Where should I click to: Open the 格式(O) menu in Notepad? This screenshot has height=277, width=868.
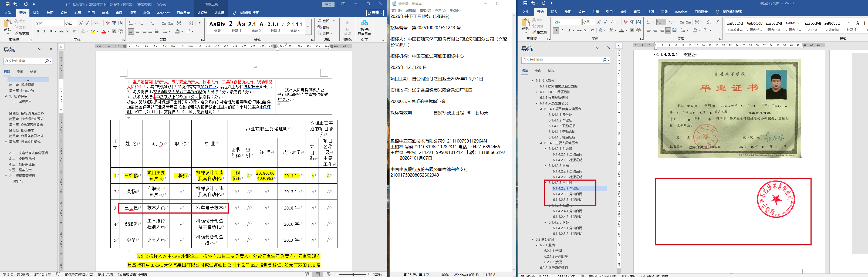click(x=425, y=11)
